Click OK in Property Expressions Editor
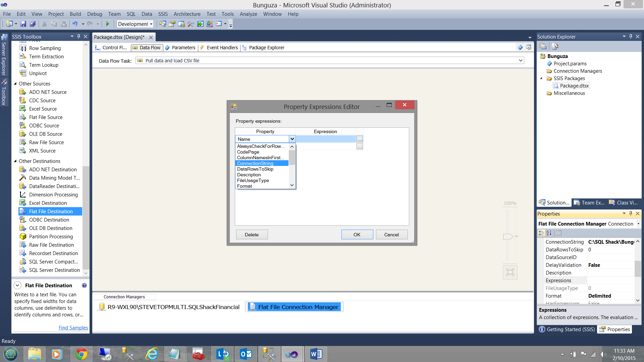Viewport: 644px width, 362px height. pos(357,235)
